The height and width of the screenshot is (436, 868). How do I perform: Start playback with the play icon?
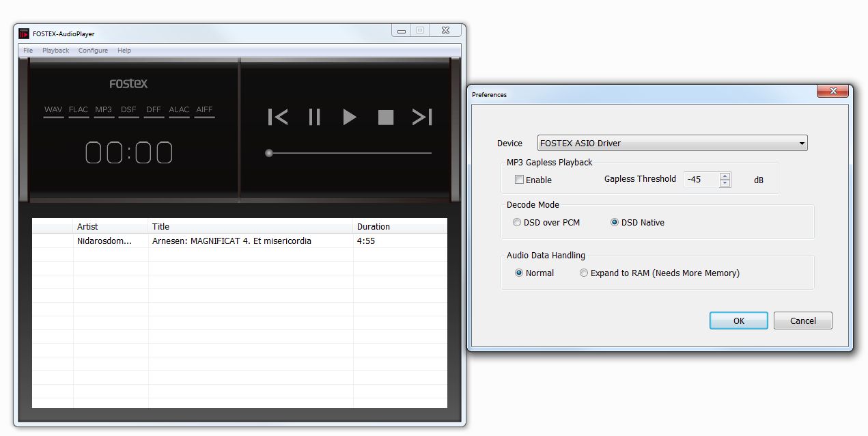click(x=350, y=117)
